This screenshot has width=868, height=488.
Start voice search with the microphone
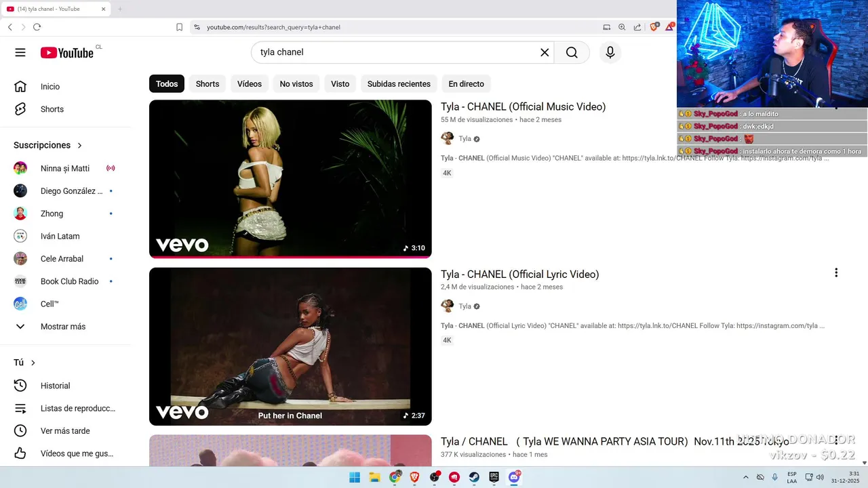[610, 52]
